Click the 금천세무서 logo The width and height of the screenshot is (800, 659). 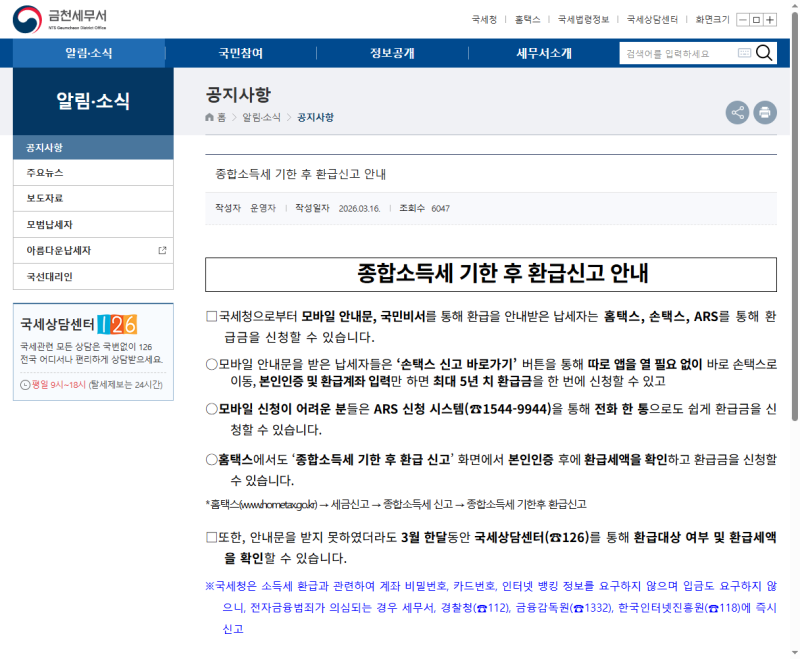60,19
